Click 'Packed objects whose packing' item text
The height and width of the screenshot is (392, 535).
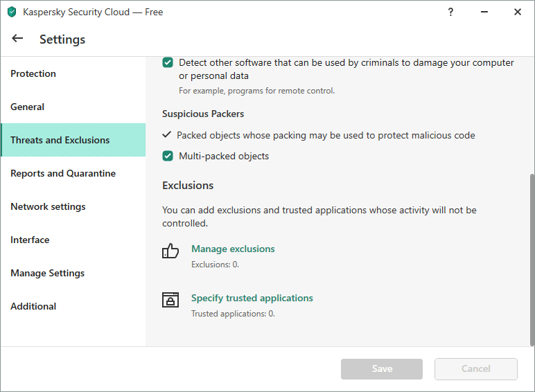coord(326,135)
